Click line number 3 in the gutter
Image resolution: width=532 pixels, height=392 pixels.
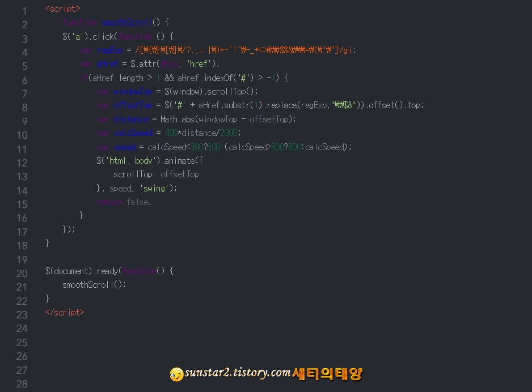tap(24, 39)
